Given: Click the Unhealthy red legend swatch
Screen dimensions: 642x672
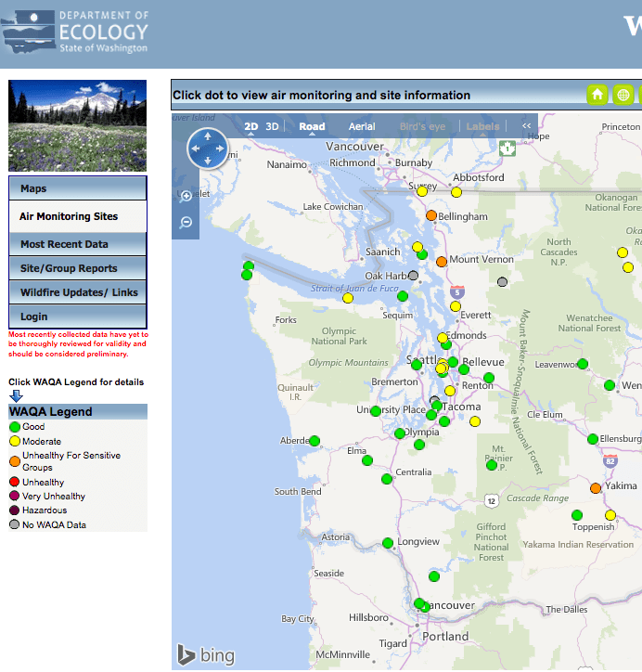Looking at the screenshot, I should [x=15, y=483].
